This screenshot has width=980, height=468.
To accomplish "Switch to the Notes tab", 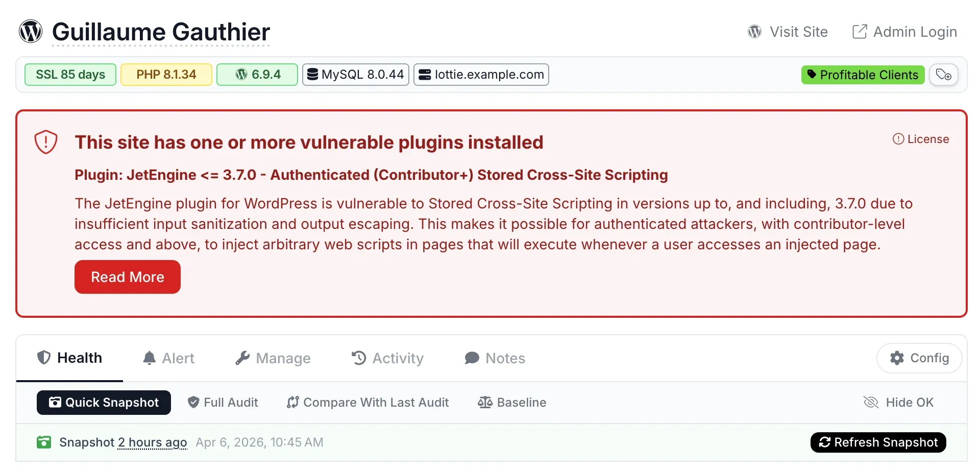I will click(x=494, y=358).
